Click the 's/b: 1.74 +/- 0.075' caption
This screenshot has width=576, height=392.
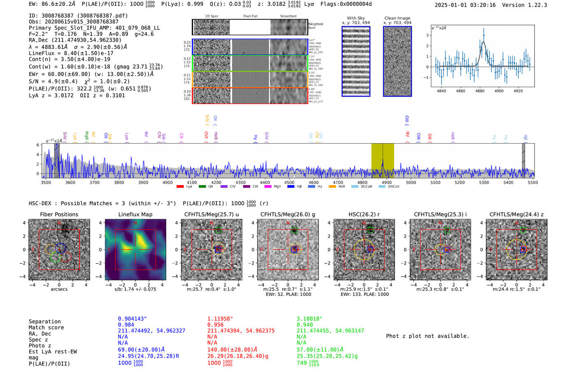click(135, 289)
